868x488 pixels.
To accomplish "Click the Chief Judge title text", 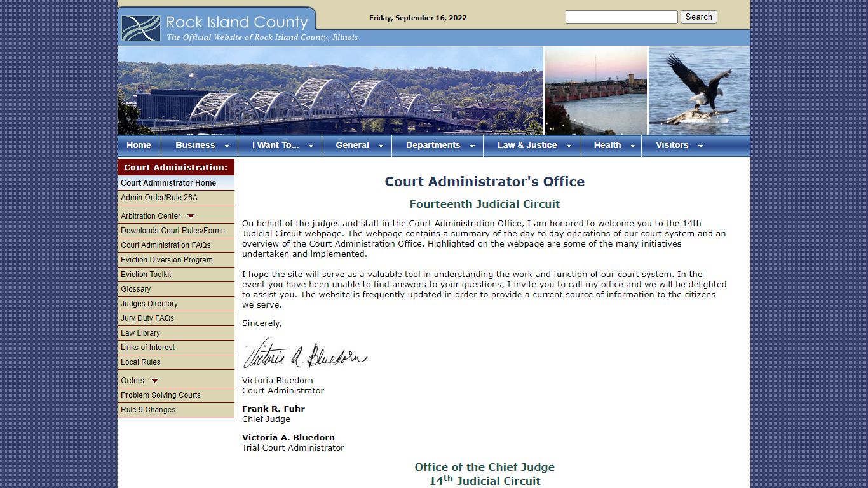I will 266,419.
